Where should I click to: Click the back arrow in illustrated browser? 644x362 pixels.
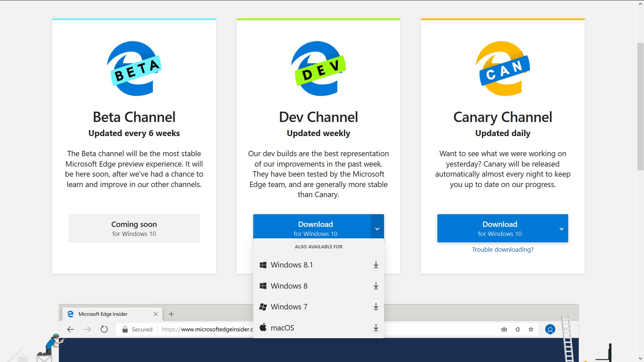pos(70,329)
